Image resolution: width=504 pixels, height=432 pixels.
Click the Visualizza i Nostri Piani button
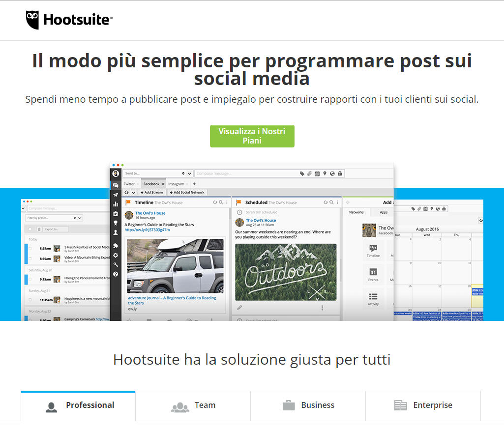pos(252,136)
